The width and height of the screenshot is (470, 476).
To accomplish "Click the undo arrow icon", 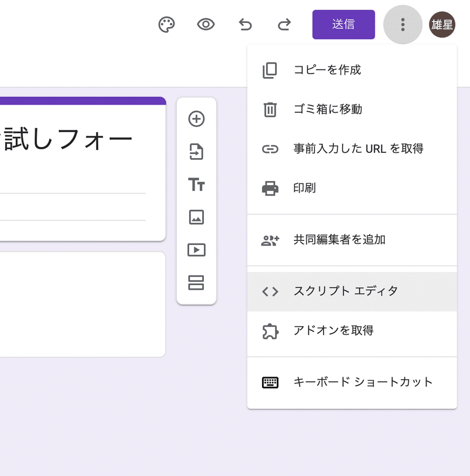I will 245,25.
